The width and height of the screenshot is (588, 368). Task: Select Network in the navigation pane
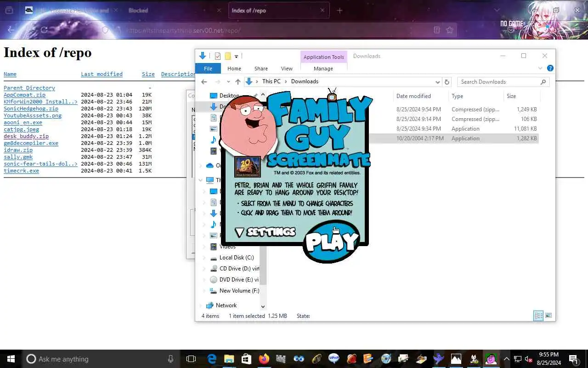coord(226,305)
